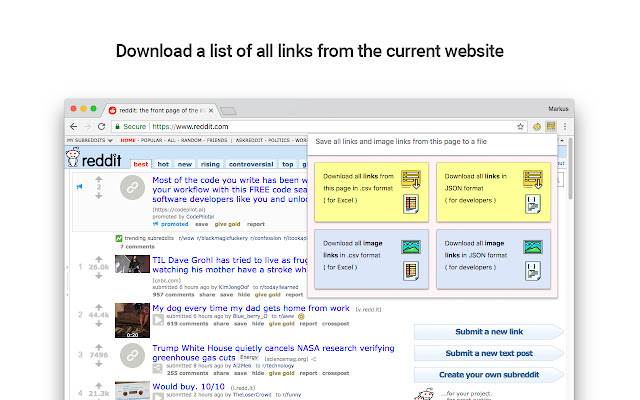This screenshot has width=640, height=400.
Task: Click RANDOM in subreddit bar
Action: 191,140
